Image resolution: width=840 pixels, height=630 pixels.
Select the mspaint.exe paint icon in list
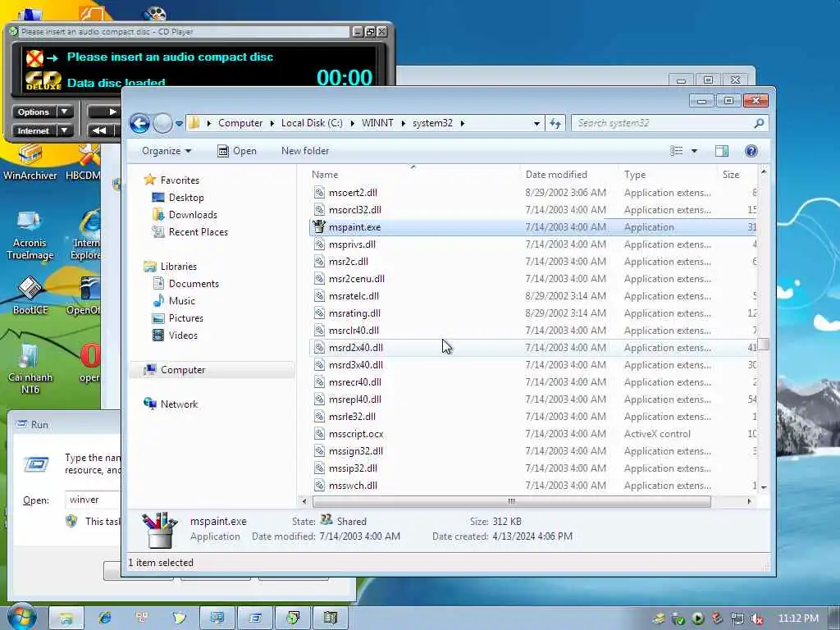(319, 227)
